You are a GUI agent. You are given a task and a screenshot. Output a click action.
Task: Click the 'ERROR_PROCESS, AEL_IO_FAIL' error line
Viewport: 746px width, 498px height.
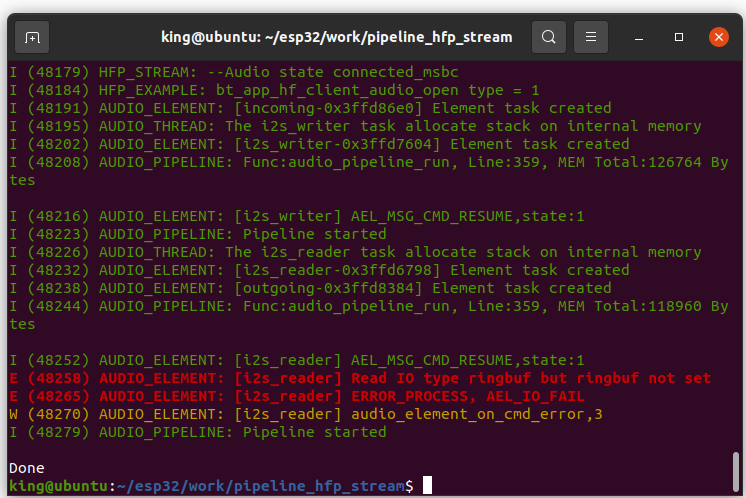(296, 397)
